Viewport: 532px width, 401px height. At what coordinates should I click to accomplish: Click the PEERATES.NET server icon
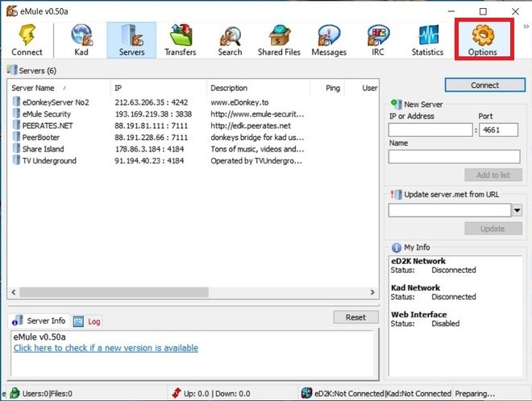[16, 125]
